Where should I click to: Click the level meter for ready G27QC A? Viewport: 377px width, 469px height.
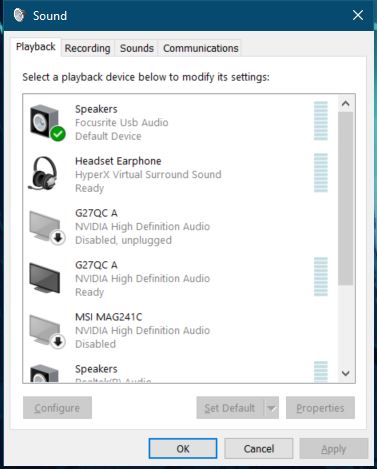coord(321,277)
